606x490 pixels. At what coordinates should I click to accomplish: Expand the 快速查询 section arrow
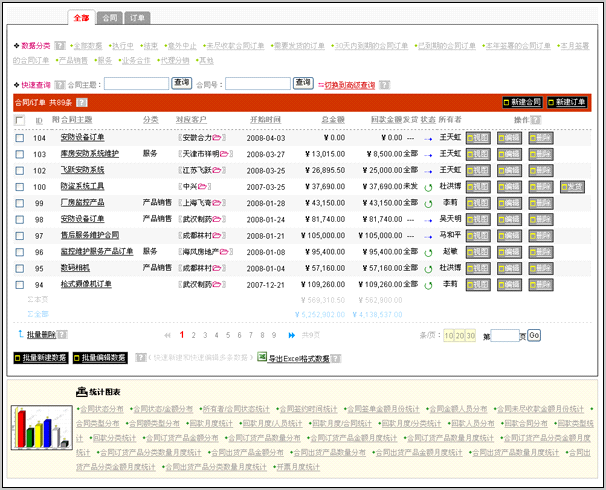[x=17, y=83]
